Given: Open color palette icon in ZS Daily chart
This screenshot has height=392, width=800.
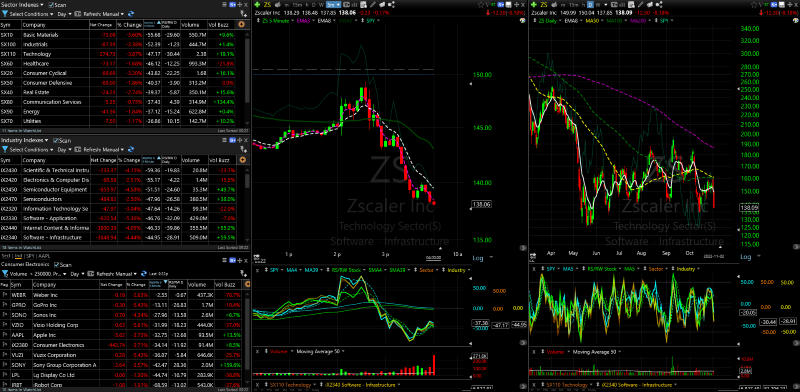Looking at the screenshot, I should pos(796,20).
